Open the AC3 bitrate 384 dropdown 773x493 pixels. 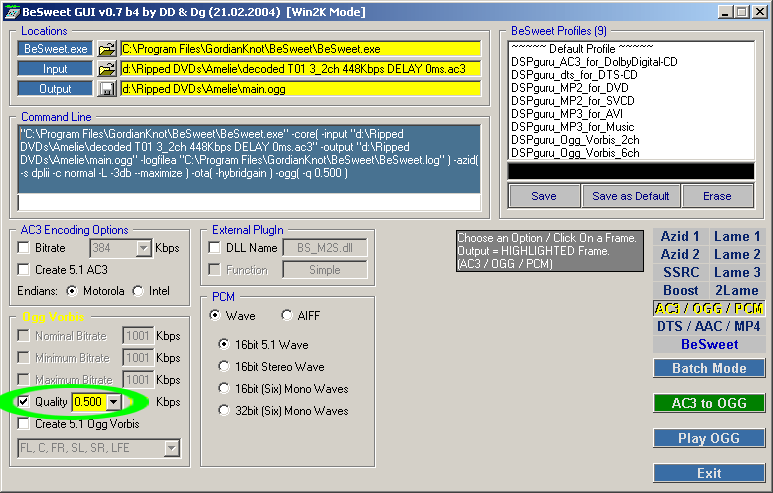point(143,248)
